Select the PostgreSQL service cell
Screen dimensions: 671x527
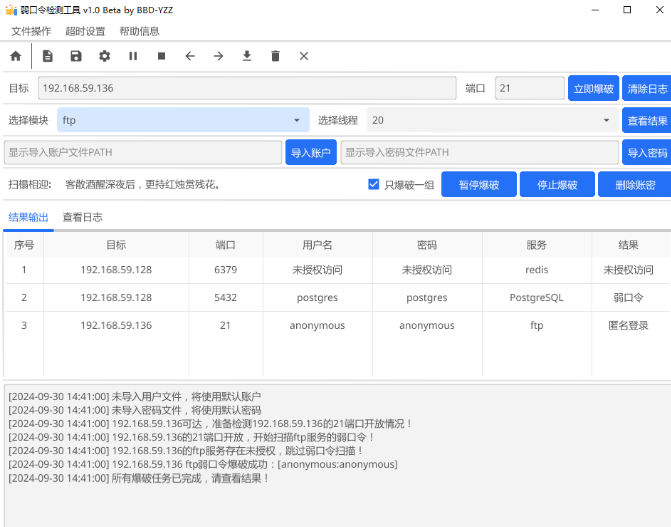(x=536, y=298)
